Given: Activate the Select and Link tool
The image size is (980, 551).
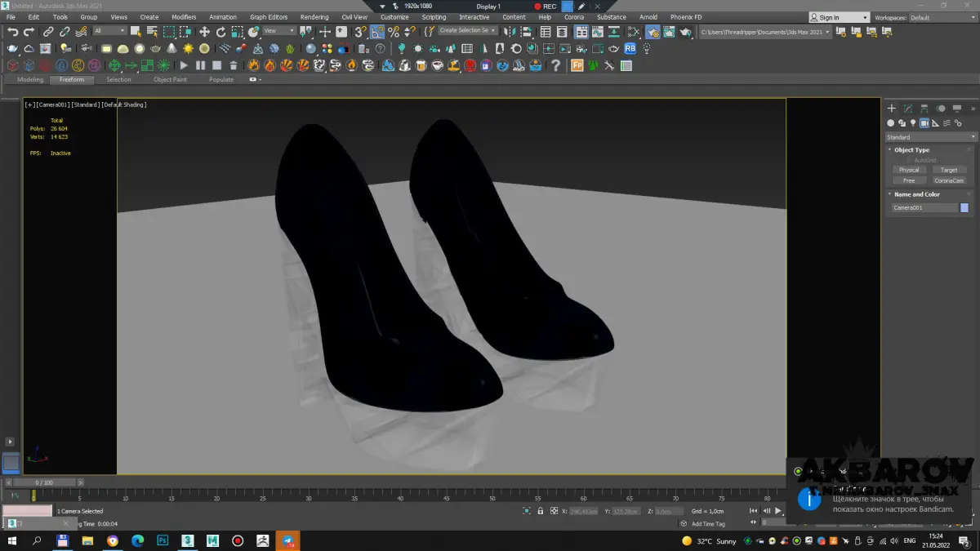Looking at the screenshot, I should [x=48, y=32].
